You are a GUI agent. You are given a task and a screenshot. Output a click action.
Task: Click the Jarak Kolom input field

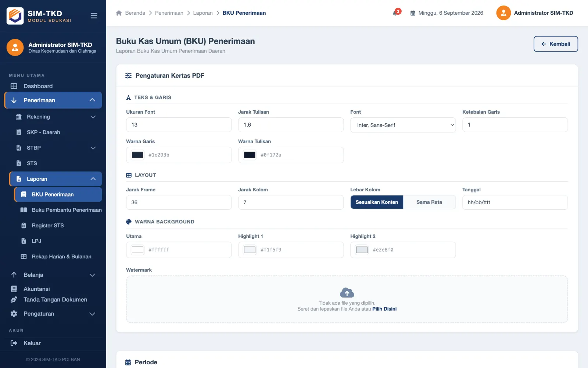[291, 202]
